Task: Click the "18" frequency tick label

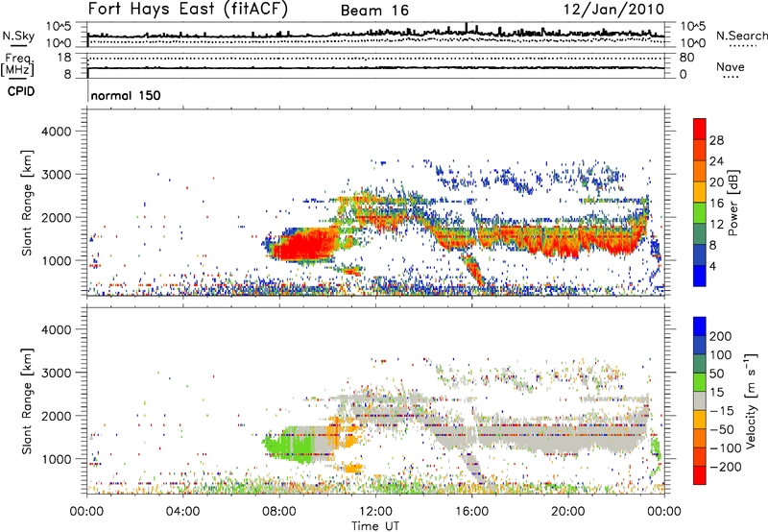Action: (x=64, y=58)
